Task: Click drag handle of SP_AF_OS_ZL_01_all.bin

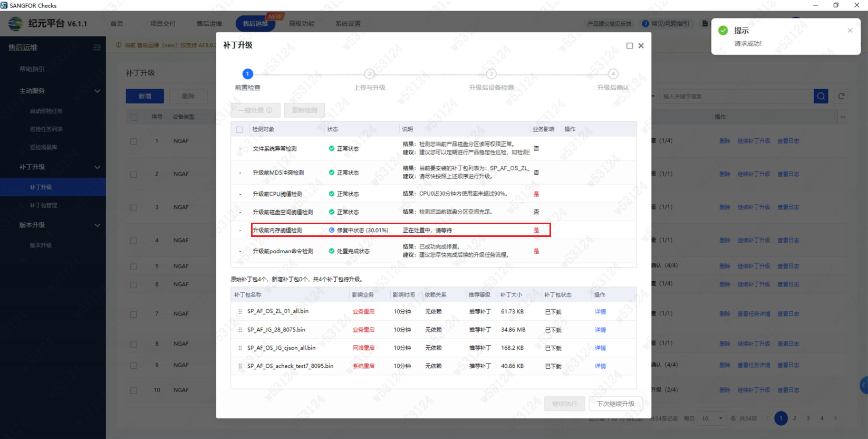Action: click(240, 312)
